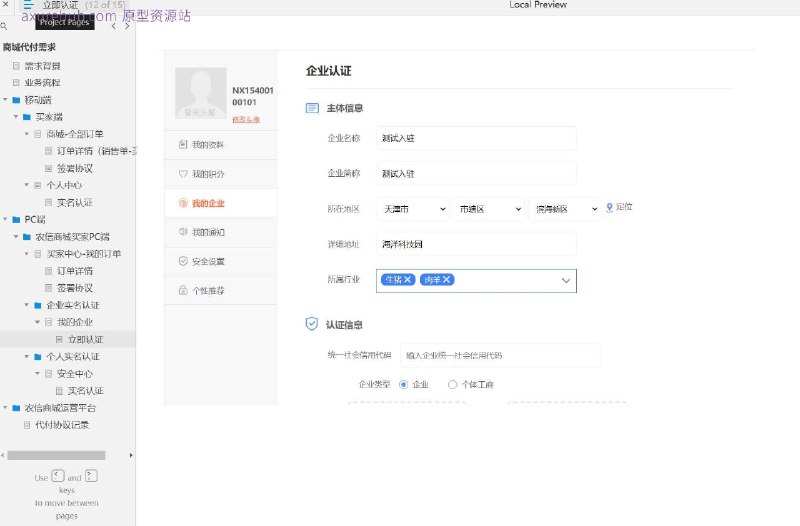Viewport: 800px width, 526px height.
Task: Click the PC端 folder icon
Action: (16, 219)
